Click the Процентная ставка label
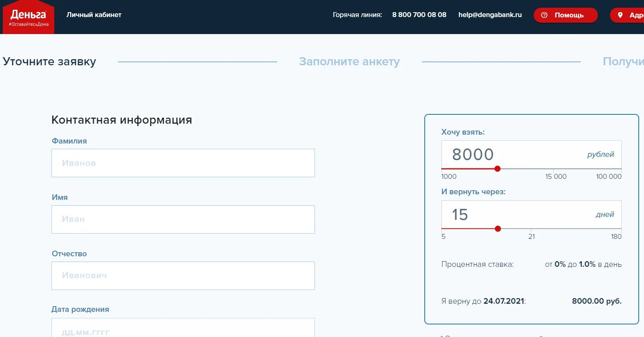The width and height of the screenshot is (644, 337). tap(477, 264)
